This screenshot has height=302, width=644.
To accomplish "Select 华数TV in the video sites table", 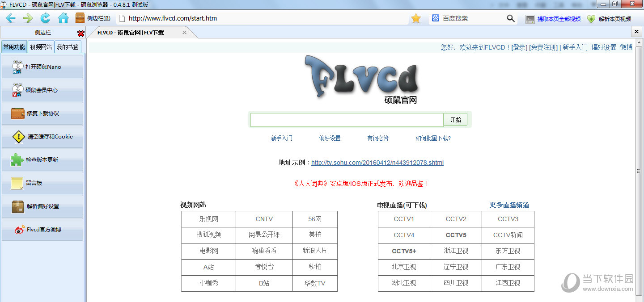I will click(x=315, y=283).
